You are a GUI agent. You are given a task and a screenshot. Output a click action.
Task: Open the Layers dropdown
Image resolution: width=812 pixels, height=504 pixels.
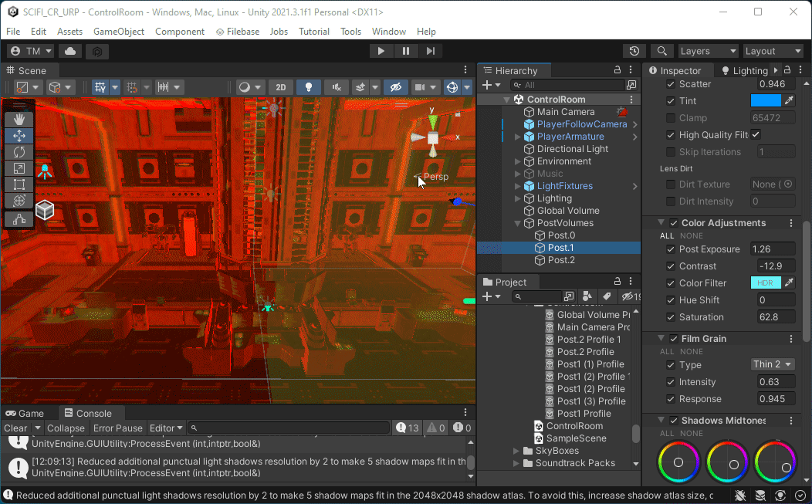[708, 51]
